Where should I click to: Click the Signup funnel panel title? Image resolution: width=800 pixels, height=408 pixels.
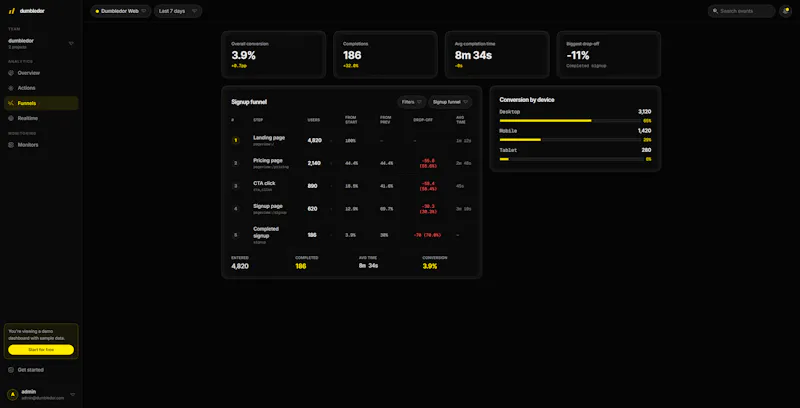pos(249,102)
